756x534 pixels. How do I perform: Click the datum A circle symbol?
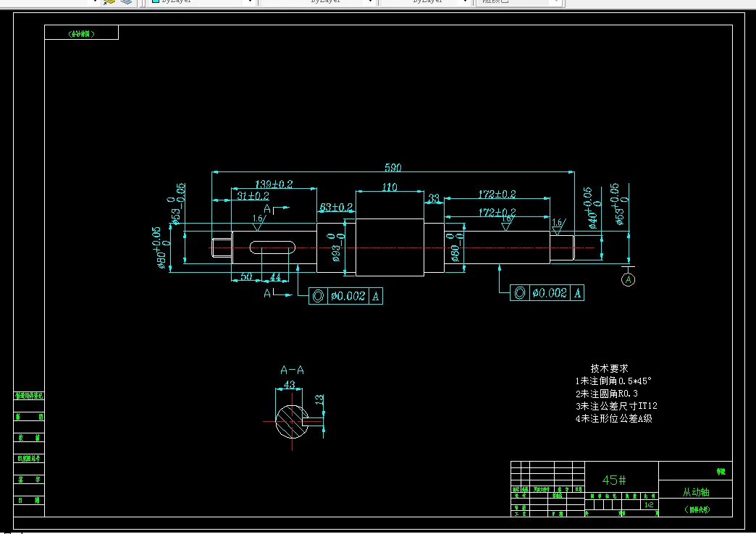pyautogui.click(x=628, y=279)
